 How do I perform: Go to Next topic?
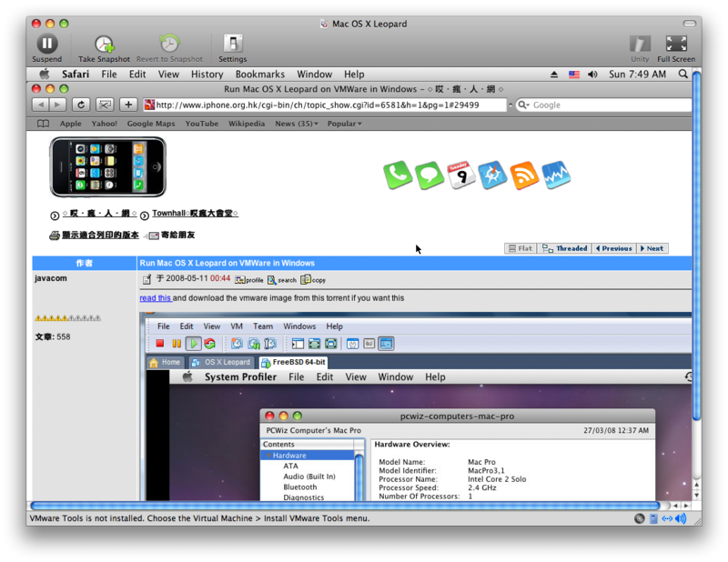pyautogui.click(x=652, y=248)
